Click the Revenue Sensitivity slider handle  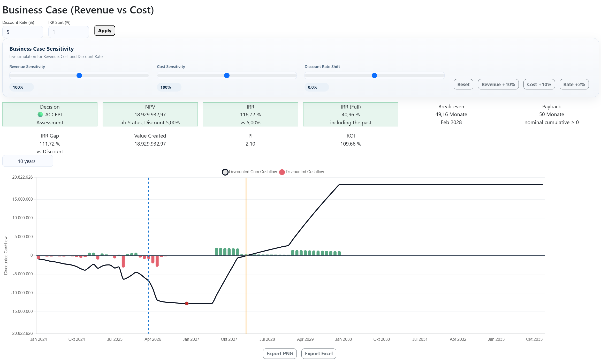tap(79, 75)
